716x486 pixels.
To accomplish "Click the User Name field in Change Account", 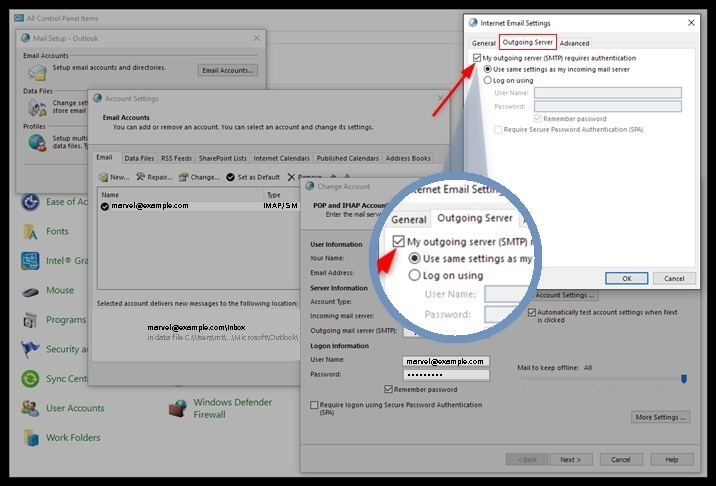I will pos(446,361).
